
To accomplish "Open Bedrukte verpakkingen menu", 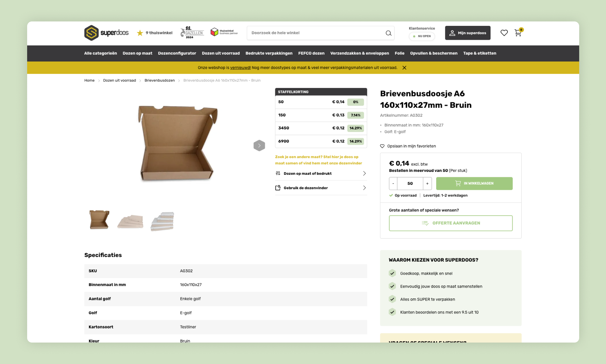I will pyautogui.click(x=269, y=53).
